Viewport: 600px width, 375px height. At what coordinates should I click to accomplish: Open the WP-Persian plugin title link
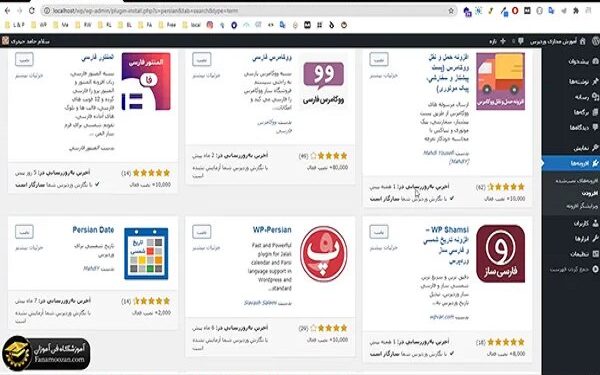point(272,230)
